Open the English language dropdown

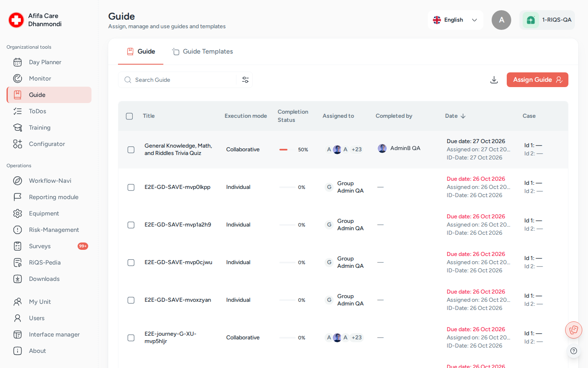click(x=455, y=20)
